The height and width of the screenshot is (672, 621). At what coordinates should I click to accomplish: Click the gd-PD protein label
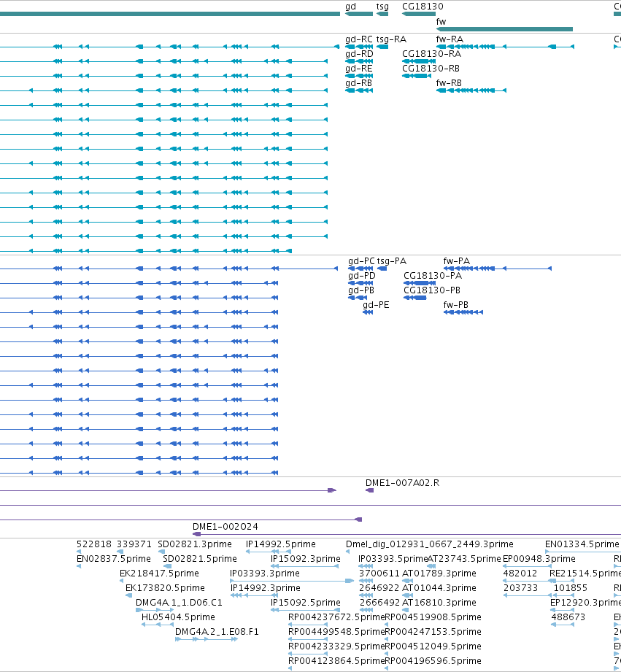[x=362, y=276]
